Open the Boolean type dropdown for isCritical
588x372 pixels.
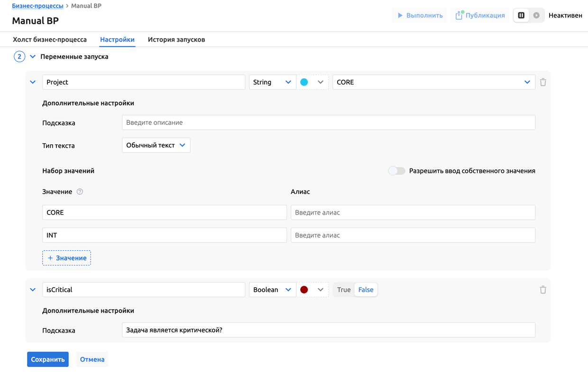point(272,290)
